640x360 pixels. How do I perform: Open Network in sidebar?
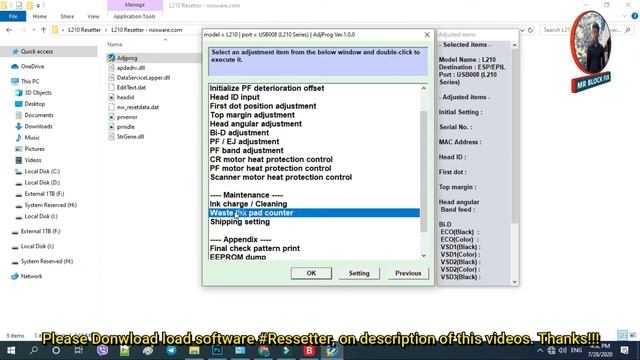point(31,276)
